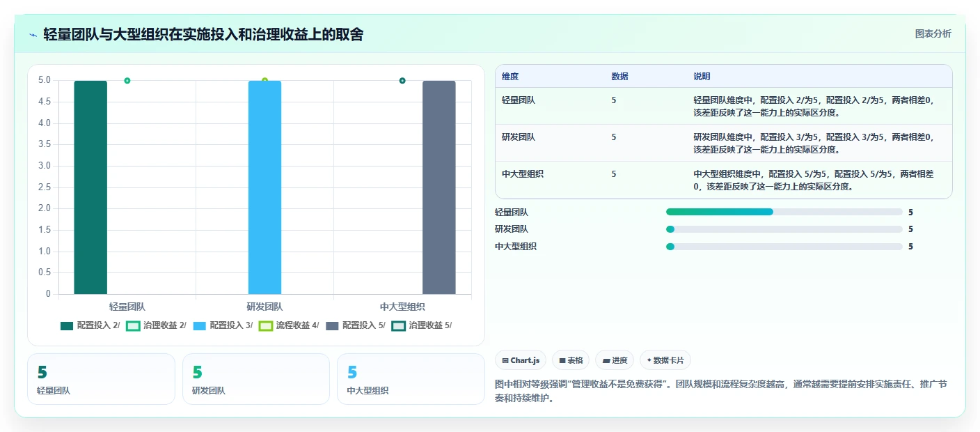
Task: Click the chart title heading text
Action: (x=203, y=35)
